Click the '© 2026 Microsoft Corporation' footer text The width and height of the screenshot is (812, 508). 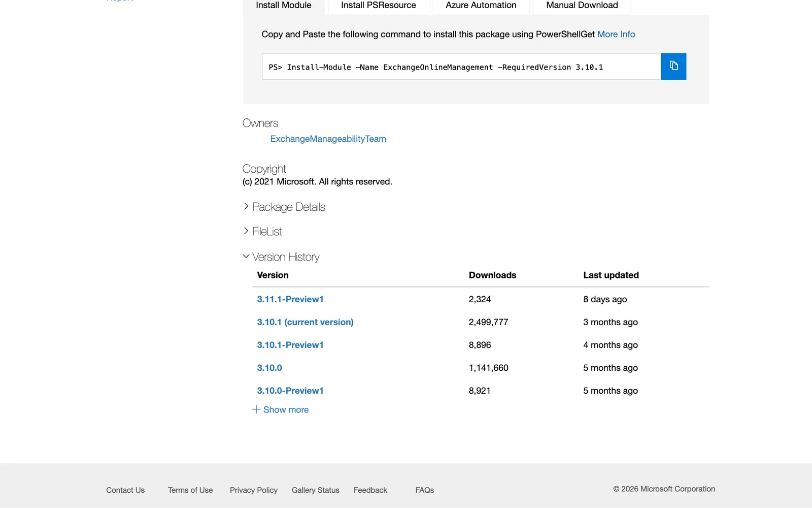point(664,489)
